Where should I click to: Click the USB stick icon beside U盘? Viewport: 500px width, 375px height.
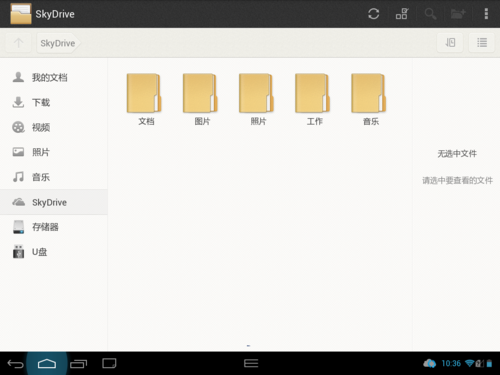point(18,252)
